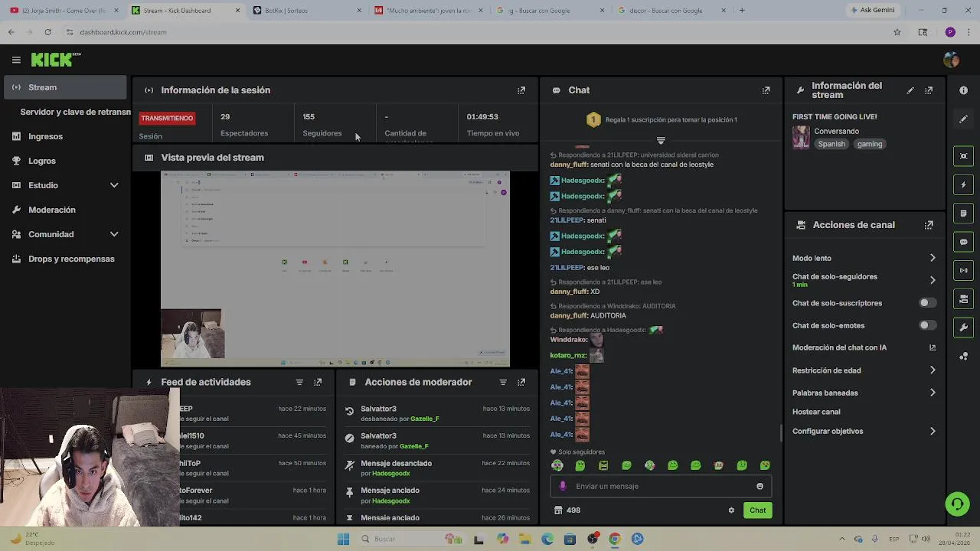Viewport: 980px width, 551px height.
Task: Pop out the Acciones de moderador panel
Action: (x=521, y=382)
